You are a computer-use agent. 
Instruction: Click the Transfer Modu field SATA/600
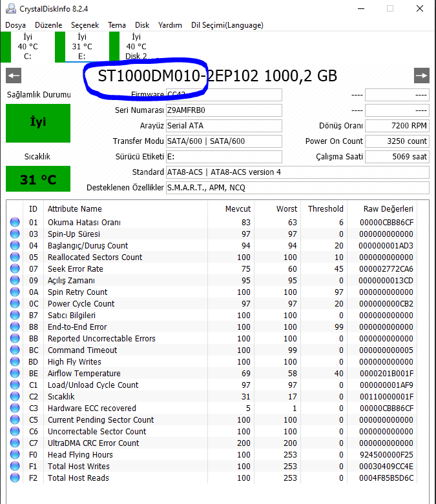pyautogui.click(x=224, y=141)
